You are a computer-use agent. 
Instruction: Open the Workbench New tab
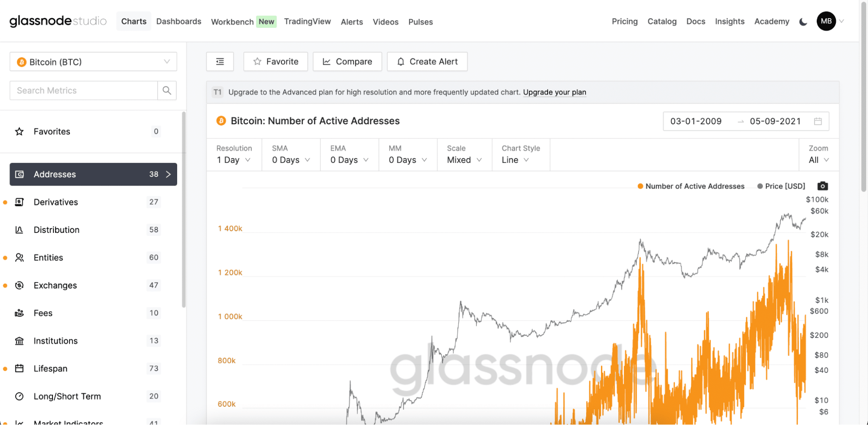244,22
